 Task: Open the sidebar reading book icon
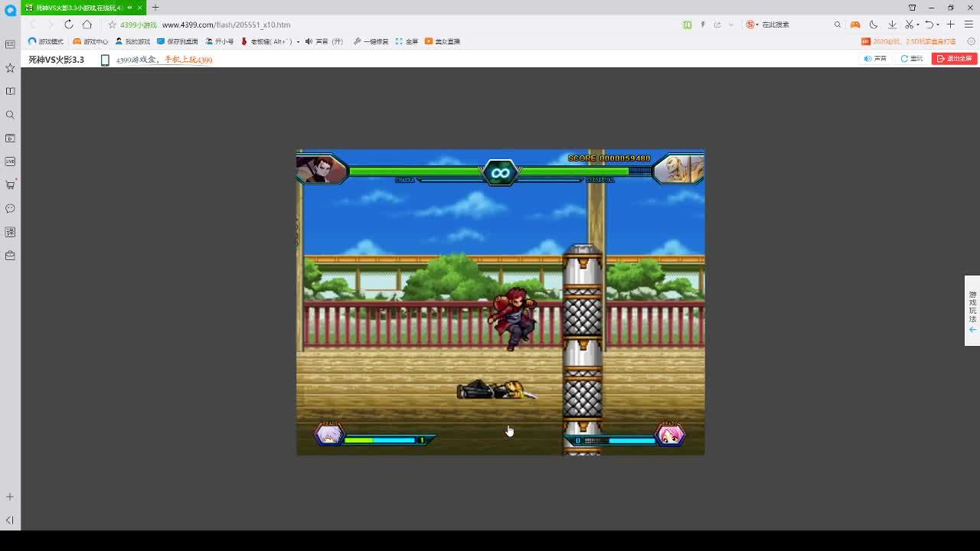tap(10, 91)
